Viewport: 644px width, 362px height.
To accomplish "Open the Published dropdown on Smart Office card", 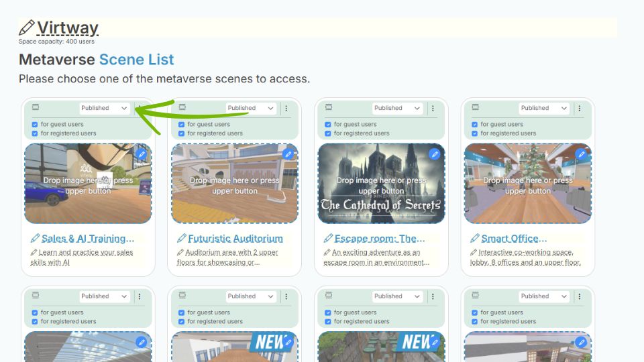I will pos(544,108).
